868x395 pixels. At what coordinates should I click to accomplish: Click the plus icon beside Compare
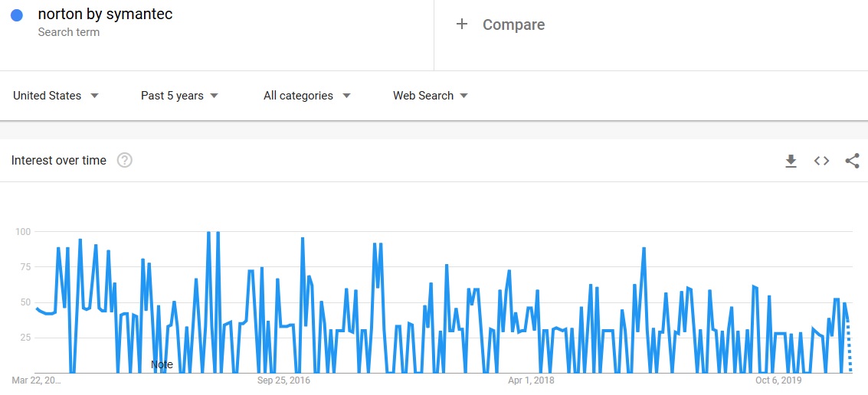[462, 24]
